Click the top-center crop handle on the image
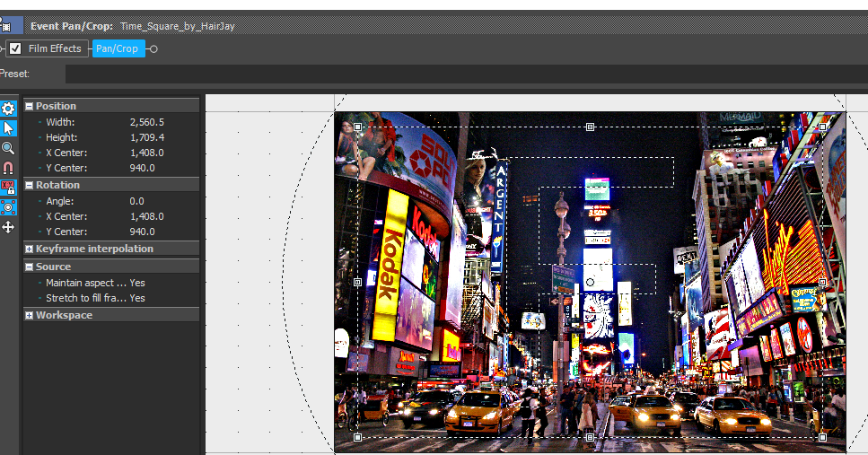This screenshot has width=868, height=455. 590,127
